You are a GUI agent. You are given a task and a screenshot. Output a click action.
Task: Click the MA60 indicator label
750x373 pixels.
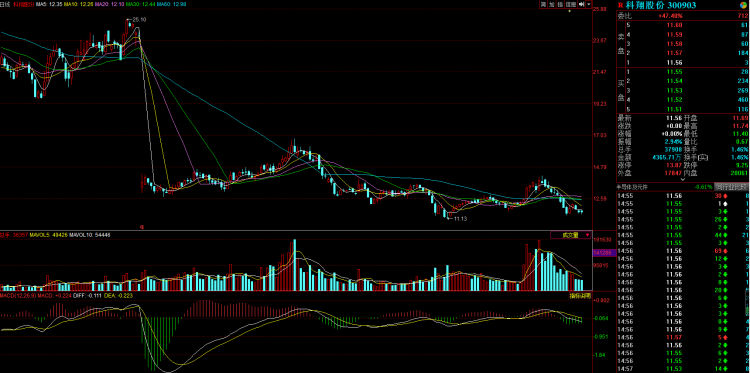click(171, 4)
